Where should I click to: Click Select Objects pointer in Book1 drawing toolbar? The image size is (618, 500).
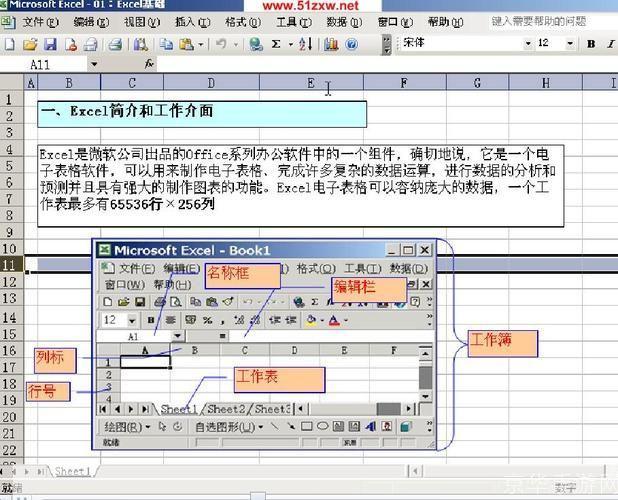tap(162, 426)
